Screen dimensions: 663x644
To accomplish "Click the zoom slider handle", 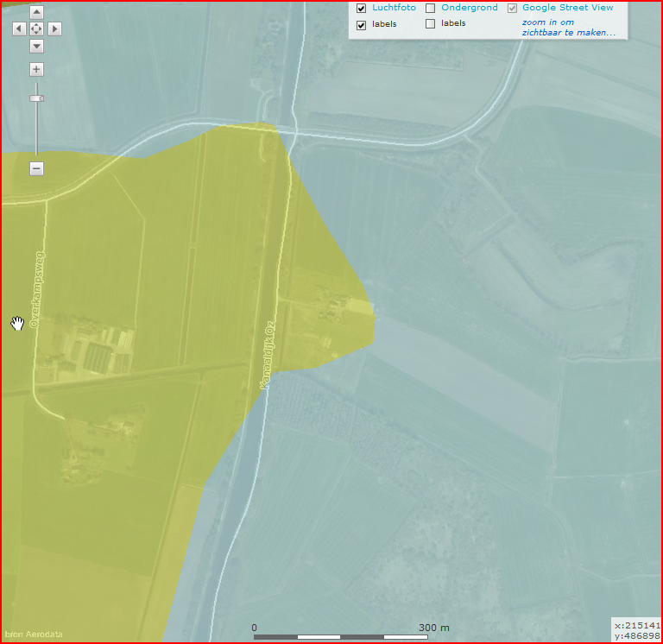I will 36,99.
